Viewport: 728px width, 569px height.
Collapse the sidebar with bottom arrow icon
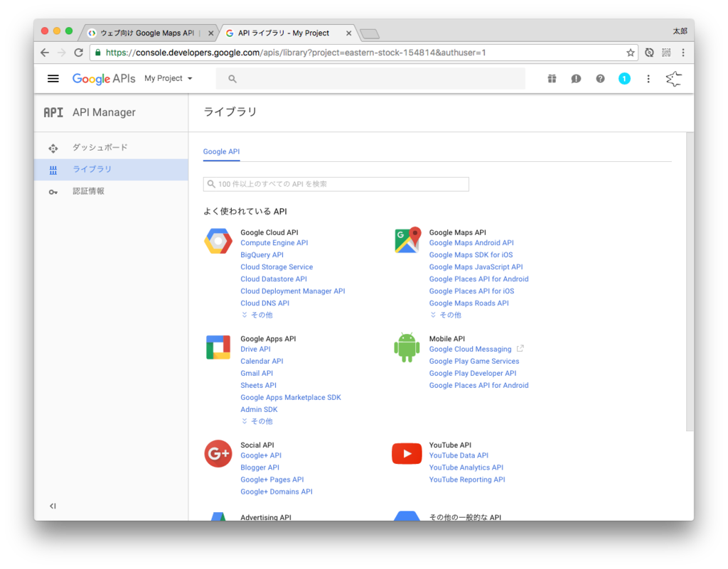tap(53, 506)
